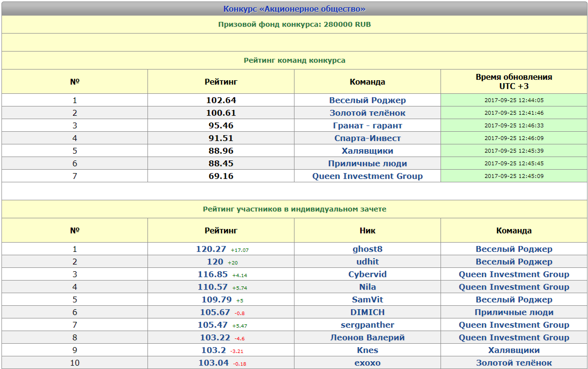588x369 pixels.
Task: Click update time 2017-09-25 12:46:33
Action: coord(514,125)
